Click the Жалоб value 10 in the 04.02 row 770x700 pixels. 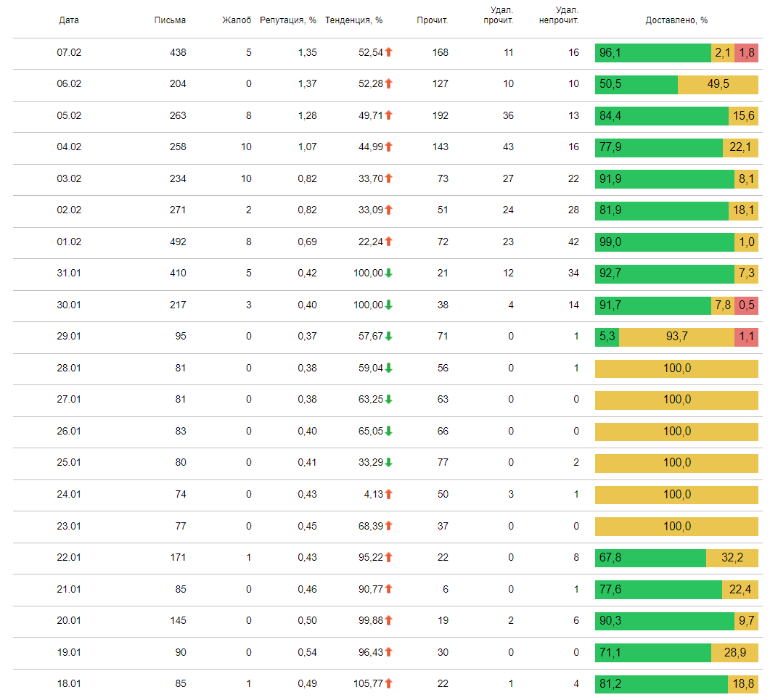tap(246, 147)
